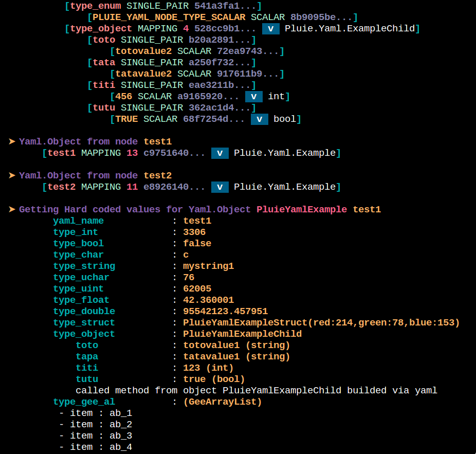Viewport: 476px width, 454px height.
Task: Click the 'tata' SINGLE_PAIR key
Action: [x=104, y=63]
